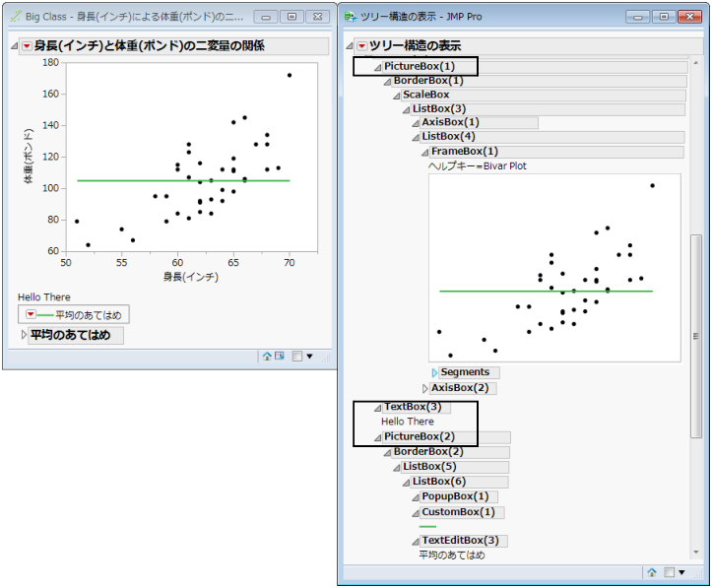This screenshot has height=588, width=712.
Task: Click the scatterplot thumbnail inside FrameBox(1)
Action: click(x=554, y=268)
